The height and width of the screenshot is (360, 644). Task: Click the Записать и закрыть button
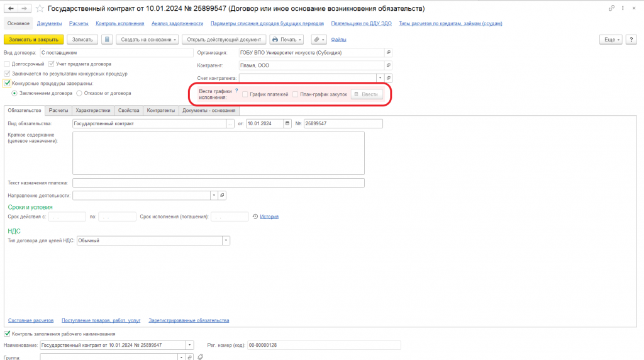pos(34,40)
